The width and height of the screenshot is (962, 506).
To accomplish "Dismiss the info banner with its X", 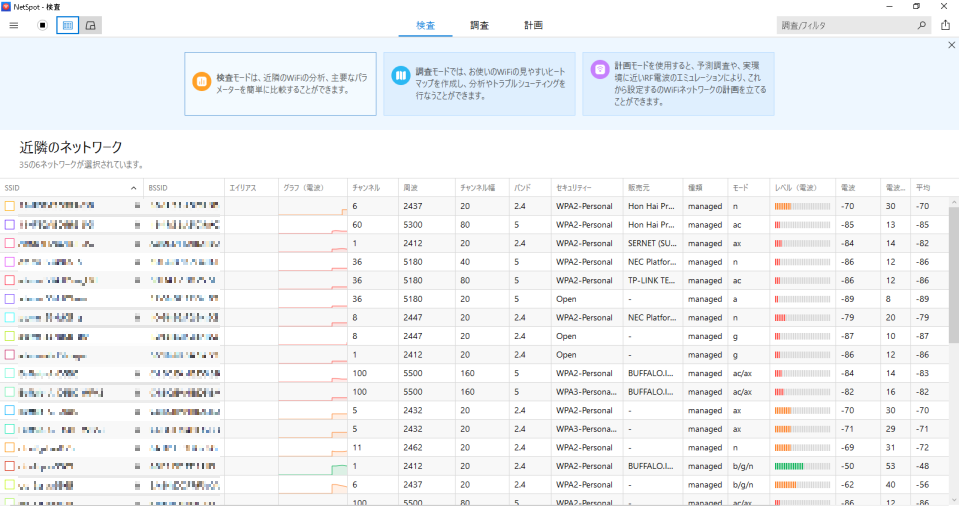I will (x=952, y=45).
